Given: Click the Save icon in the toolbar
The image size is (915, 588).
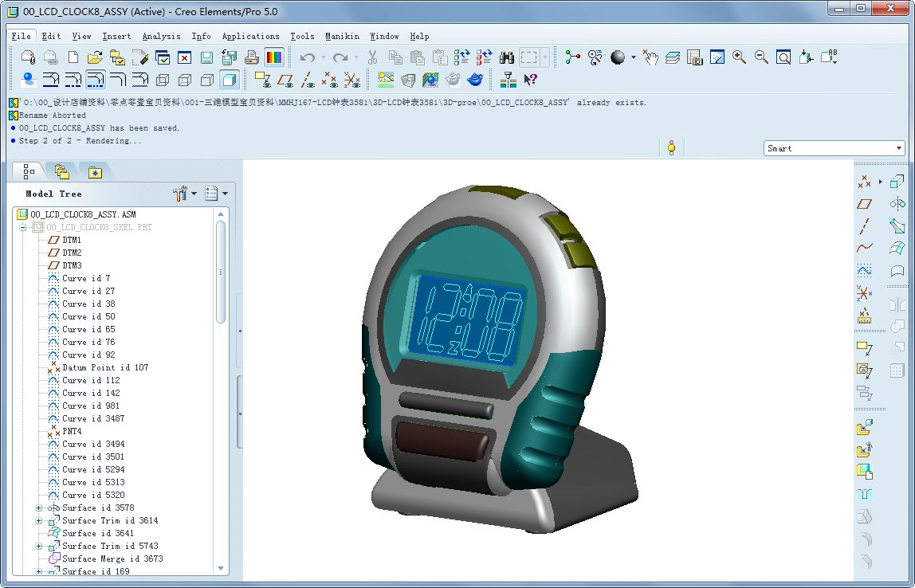Looking at the screenshot, I should pyautogui.click(x=206, y=57).
